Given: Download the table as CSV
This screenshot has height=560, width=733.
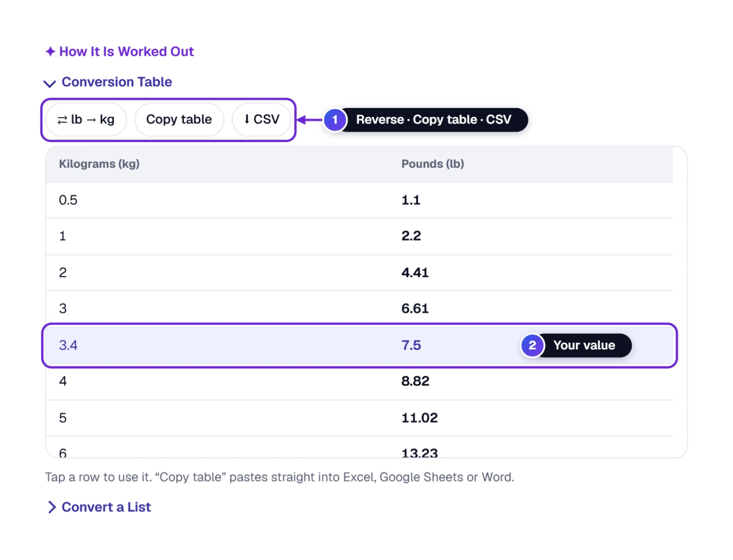Looking at the screenshot, I should pyautogui.click(x=262, y=120).
